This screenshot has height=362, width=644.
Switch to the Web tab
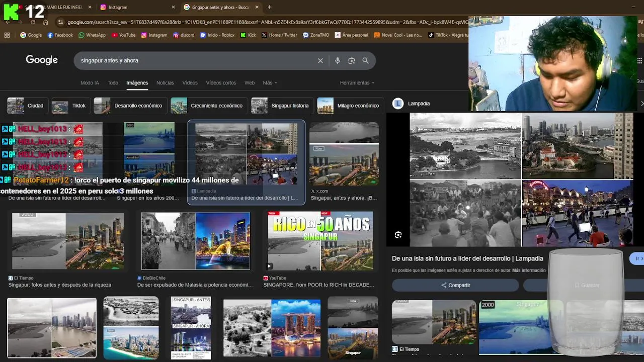point(250,83)
